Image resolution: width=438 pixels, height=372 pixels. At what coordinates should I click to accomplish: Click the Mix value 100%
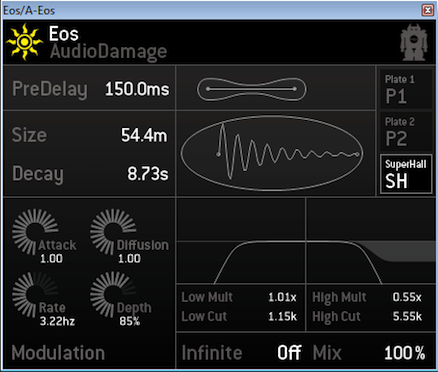(x=405, y=353)
